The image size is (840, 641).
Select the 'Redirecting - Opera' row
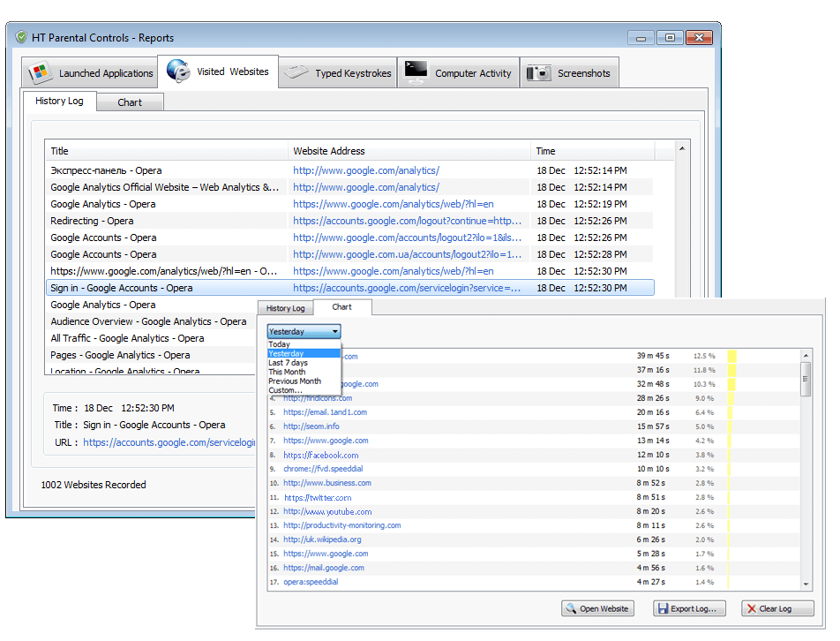pos(349,221)
